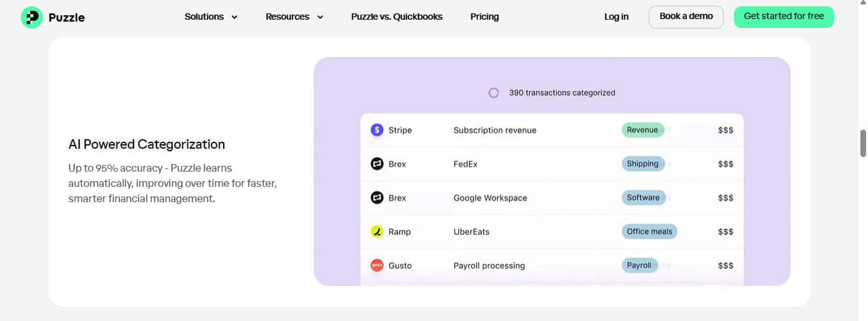This screenshot has width=868, height=321.
Task: Select the Shipping category tag
Action: click(643, 163)
